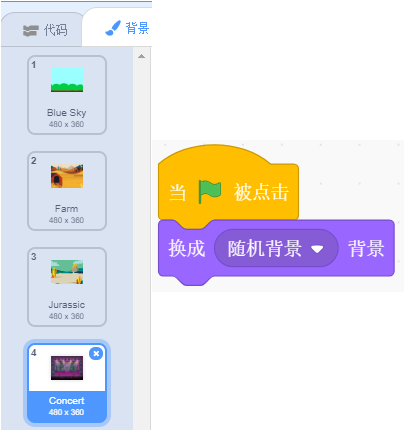Click the dropdown arrow beside 随机背景
The width and height of the screenshot is (409, 430).
tap(317, 249)
